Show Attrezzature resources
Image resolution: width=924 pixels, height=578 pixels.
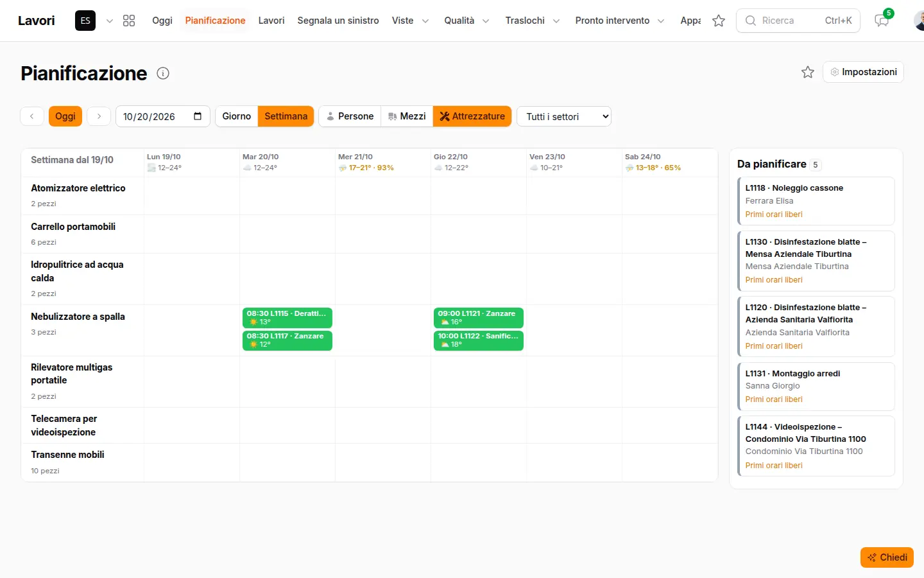pos(472,116)
